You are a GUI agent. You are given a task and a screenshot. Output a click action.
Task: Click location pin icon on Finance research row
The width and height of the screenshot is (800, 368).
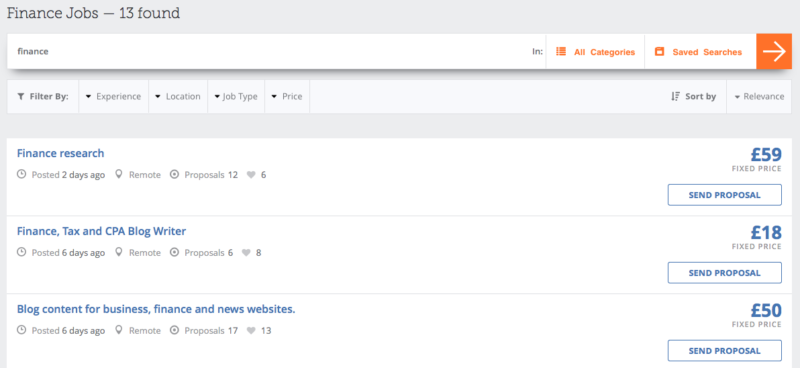119,175
